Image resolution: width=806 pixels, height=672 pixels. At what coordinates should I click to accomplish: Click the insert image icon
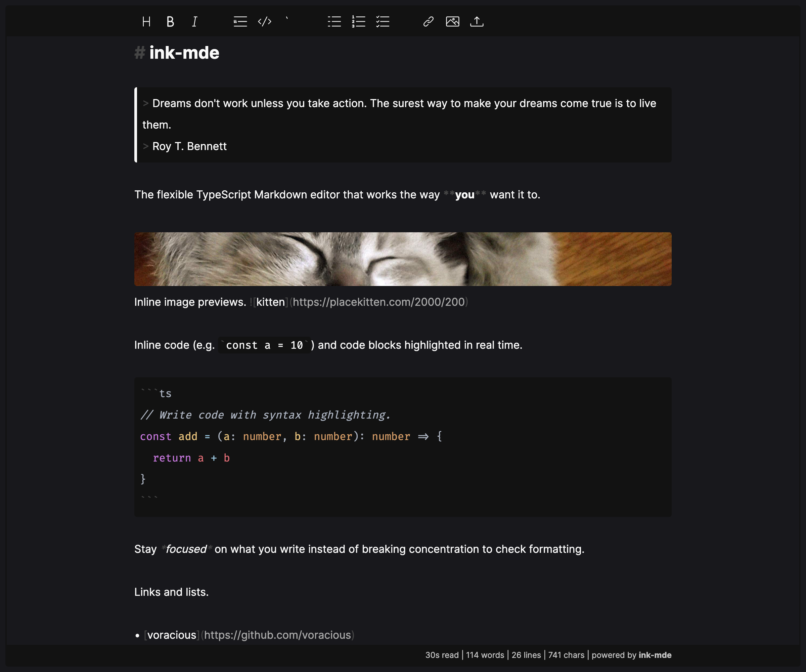click(x=452, y=21)
